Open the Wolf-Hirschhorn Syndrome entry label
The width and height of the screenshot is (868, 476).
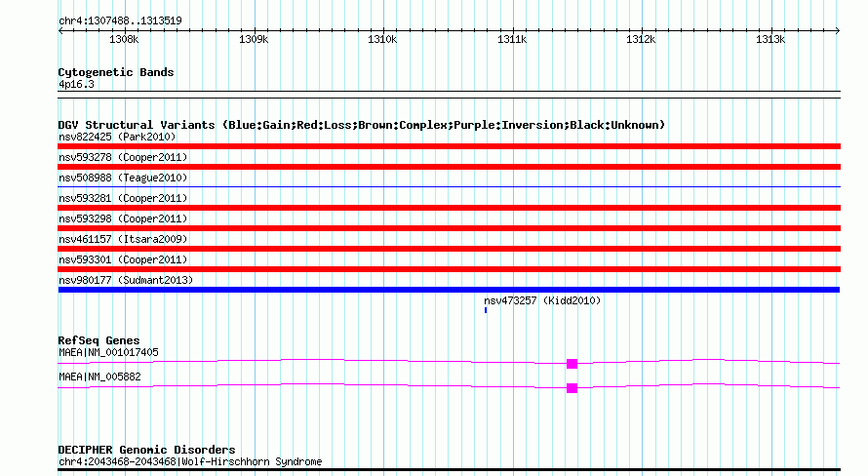(190, 461)
